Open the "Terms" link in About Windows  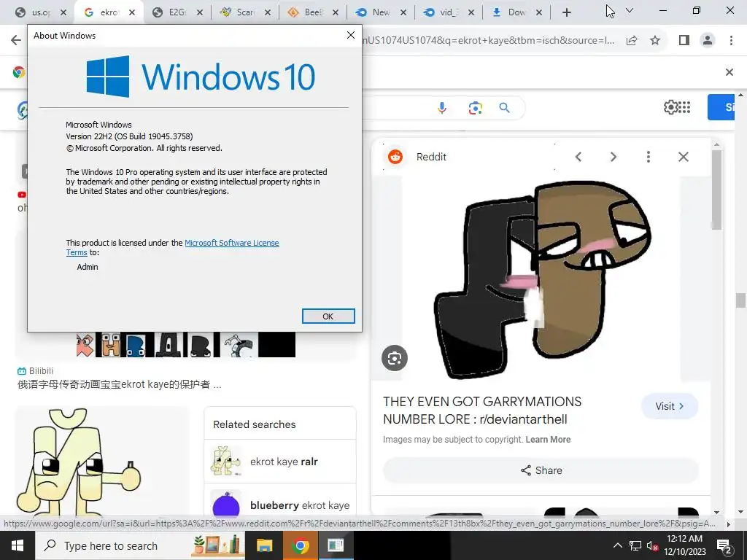click(x=76, y=253)
